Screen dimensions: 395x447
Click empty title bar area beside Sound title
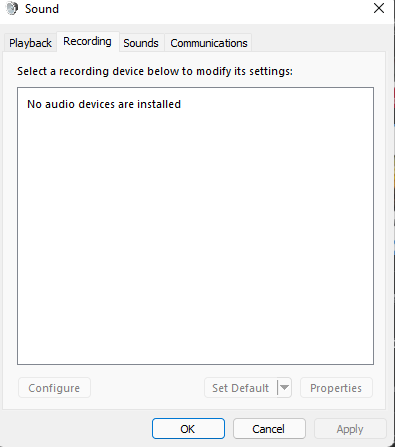click(213, 9)
